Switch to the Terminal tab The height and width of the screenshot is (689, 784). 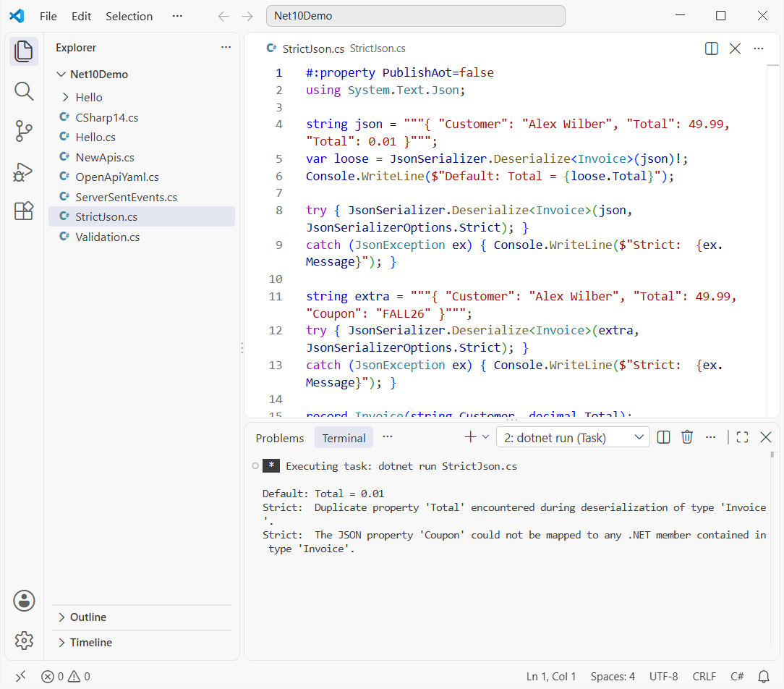[344, 439]
